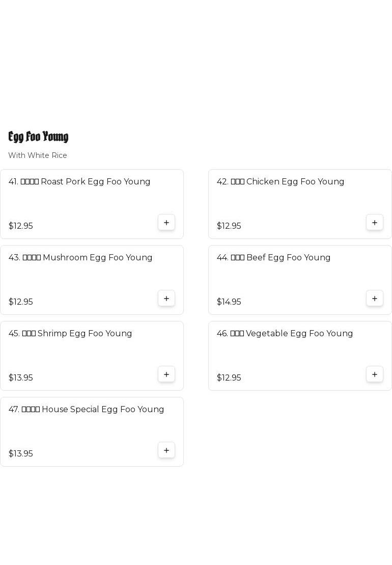The image size is (392, 565).
Task: Add House Special Egg Foo Young plus icon
Action: click(x=166, y=450)
